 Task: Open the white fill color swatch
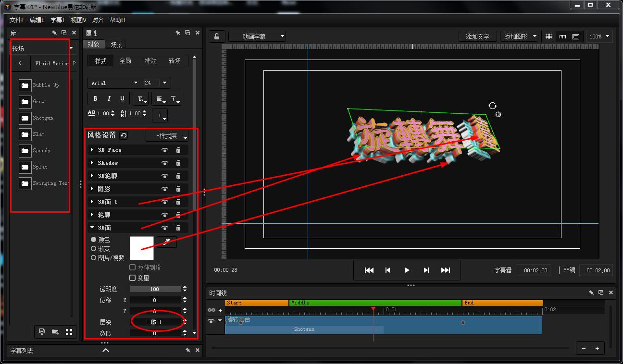[142, 248]
